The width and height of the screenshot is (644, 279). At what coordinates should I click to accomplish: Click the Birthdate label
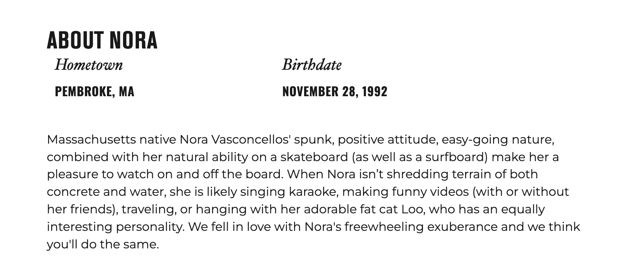click(312, 65)
